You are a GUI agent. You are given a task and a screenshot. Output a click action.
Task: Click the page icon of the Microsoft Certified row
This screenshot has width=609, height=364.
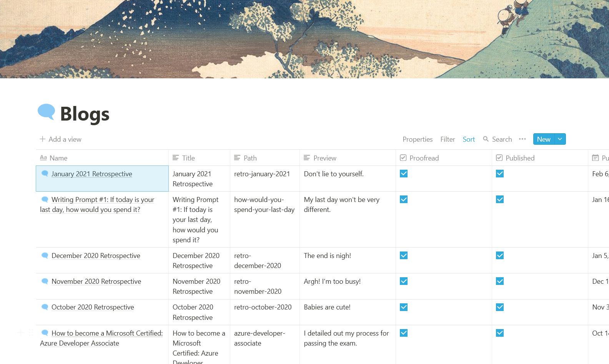pyautogui.click(x=45, y=333)
